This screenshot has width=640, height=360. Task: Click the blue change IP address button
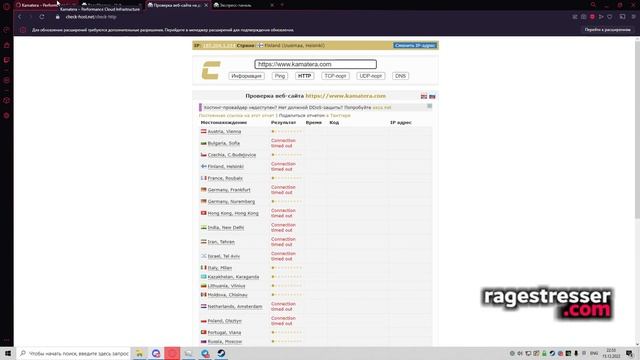[415, 45]
